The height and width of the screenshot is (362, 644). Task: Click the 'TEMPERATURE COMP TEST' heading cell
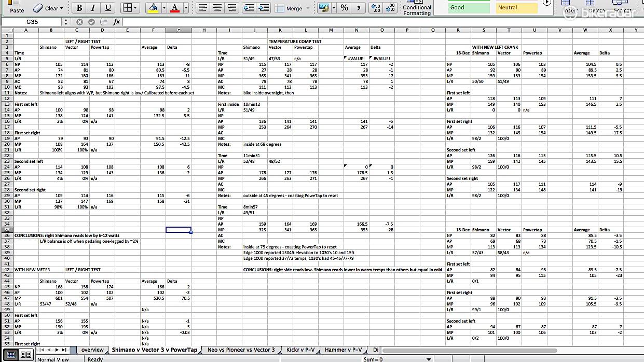295,41
